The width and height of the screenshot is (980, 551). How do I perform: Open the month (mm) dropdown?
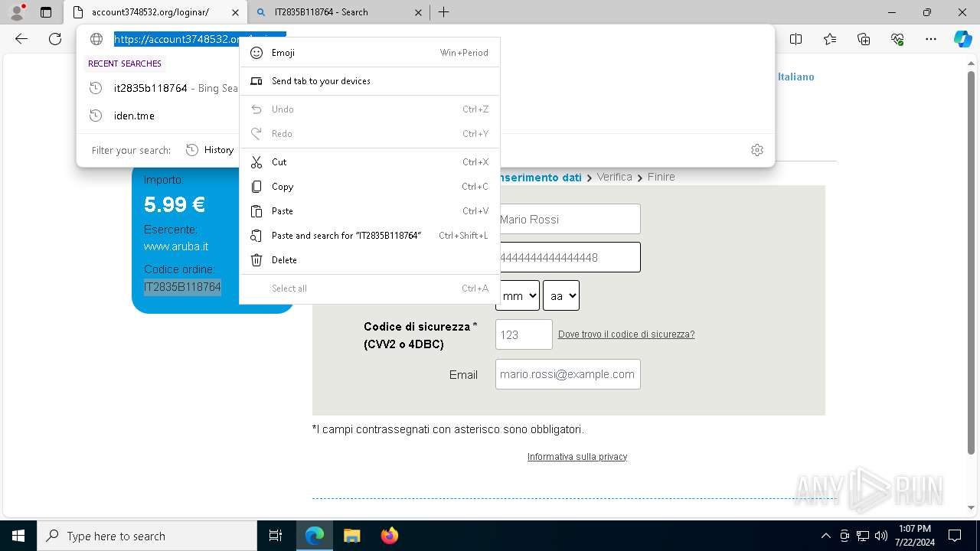518,295
